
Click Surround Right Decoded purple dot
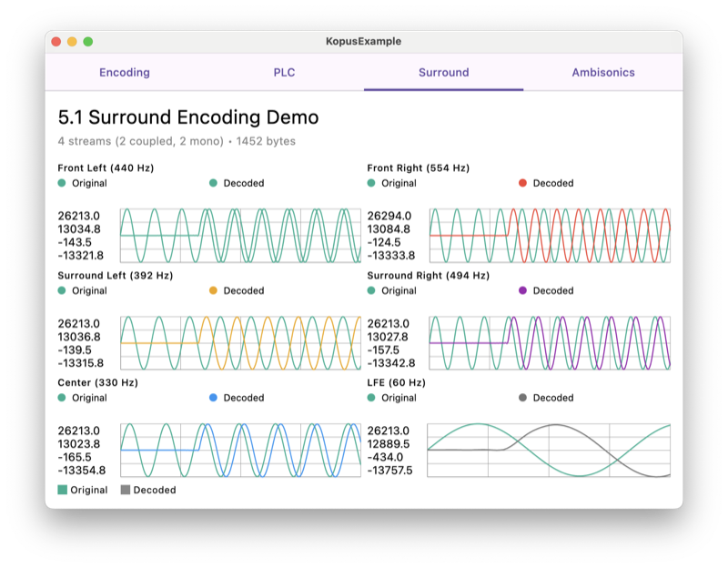[x=522, y=290]
